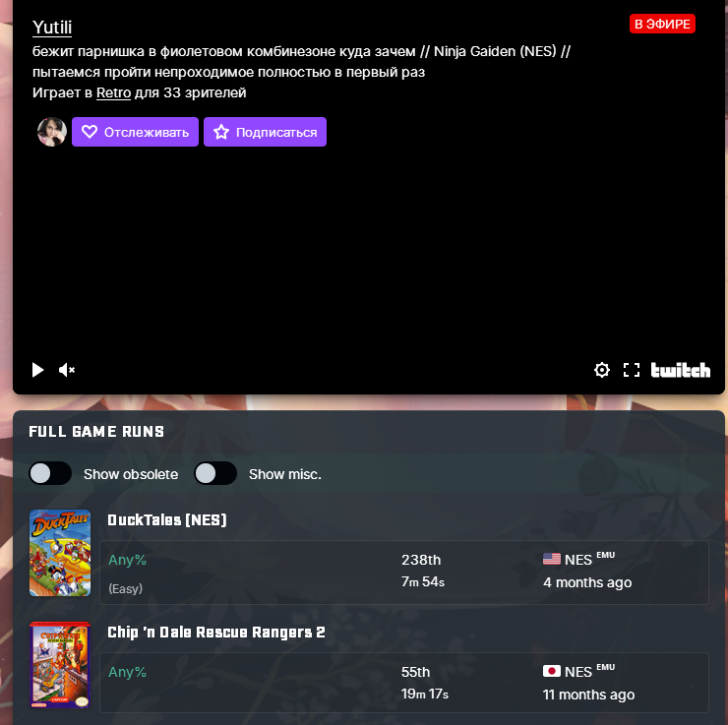Viewport: 728px width, 725px height.
Task: Open the Yutili channel link
Action: click(x=52, y=28)
